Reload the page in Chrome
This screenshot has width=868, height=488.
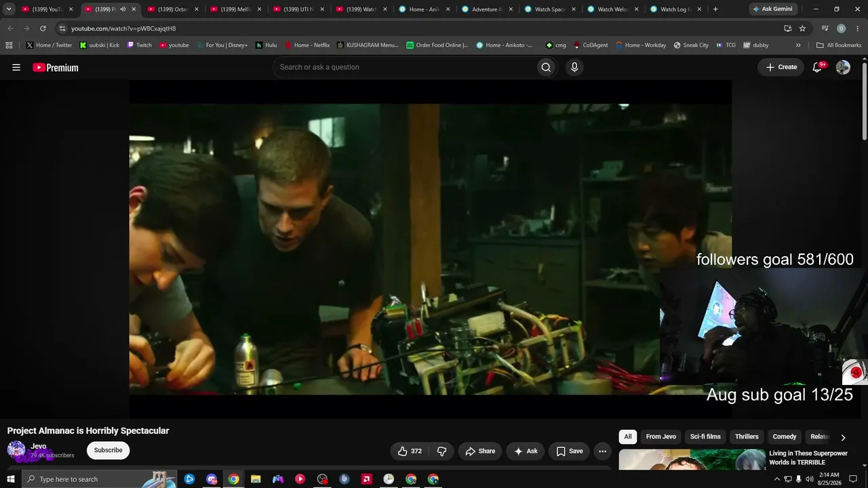point(43,28)
